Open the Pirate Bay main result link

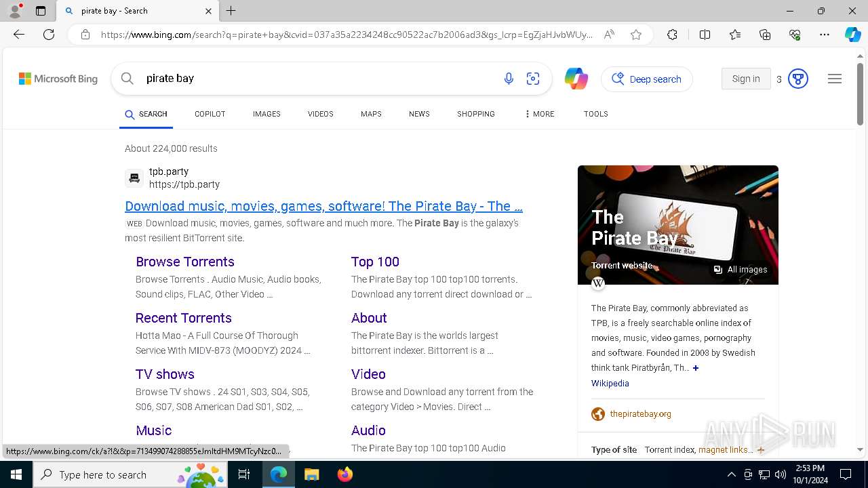[x=323, y=206]
